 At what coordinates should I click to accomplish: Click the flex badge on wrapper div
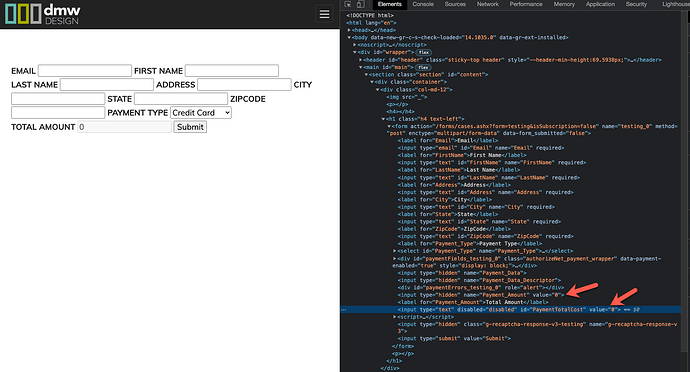424,52
